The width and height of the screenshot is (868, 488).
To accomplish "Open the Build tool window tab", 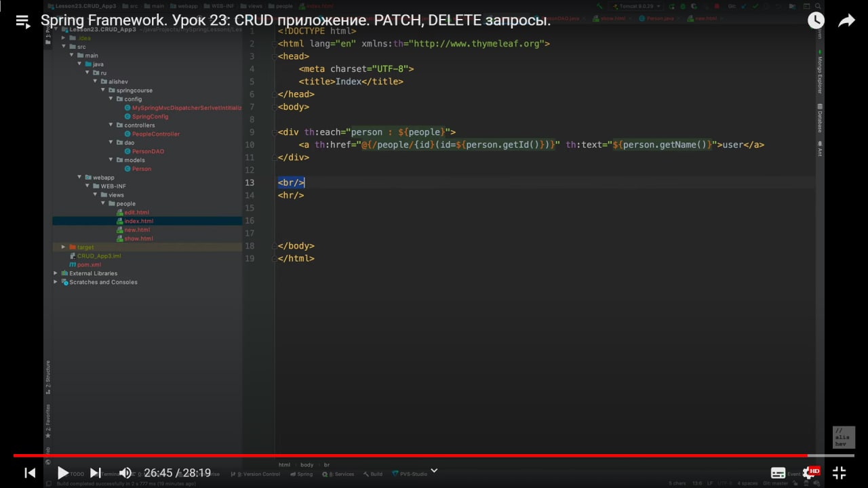I will 373,474.
